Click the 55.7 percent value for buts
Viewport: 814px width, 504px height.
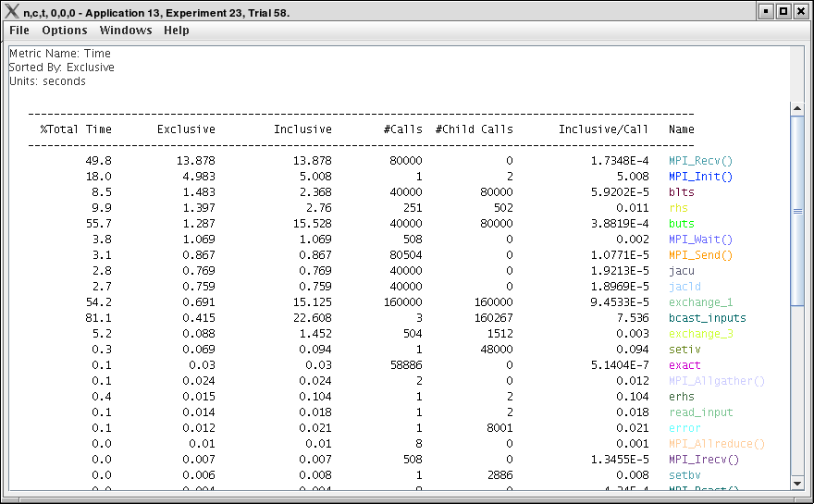(x=99, y=224)
